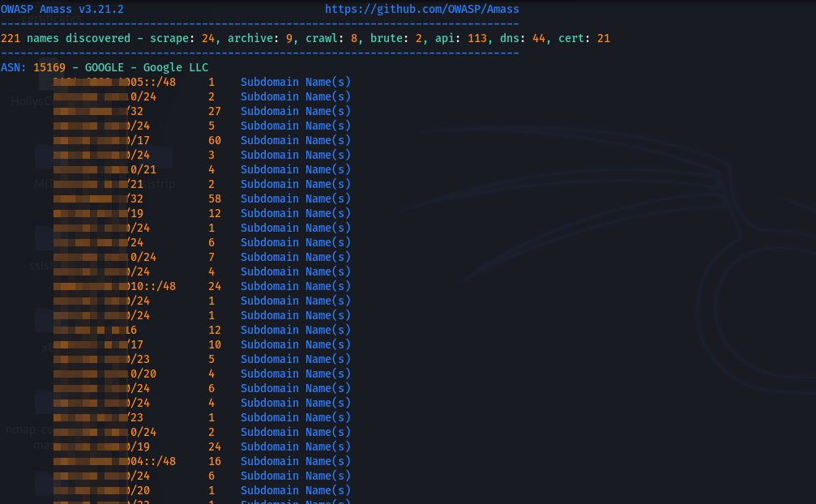Click the '0/20' netblock suffix with count 4
This screenshot has height=504, width=816.
tap(143, 373)
